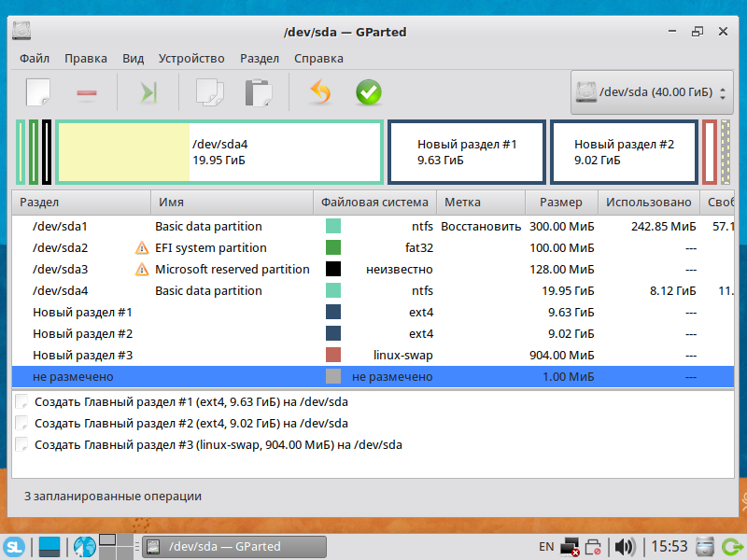Image resolution: width=747 pixels, height=560 pixels.
Task: Apply all operations with the green checkmark
Action: [x=369, y=91]
